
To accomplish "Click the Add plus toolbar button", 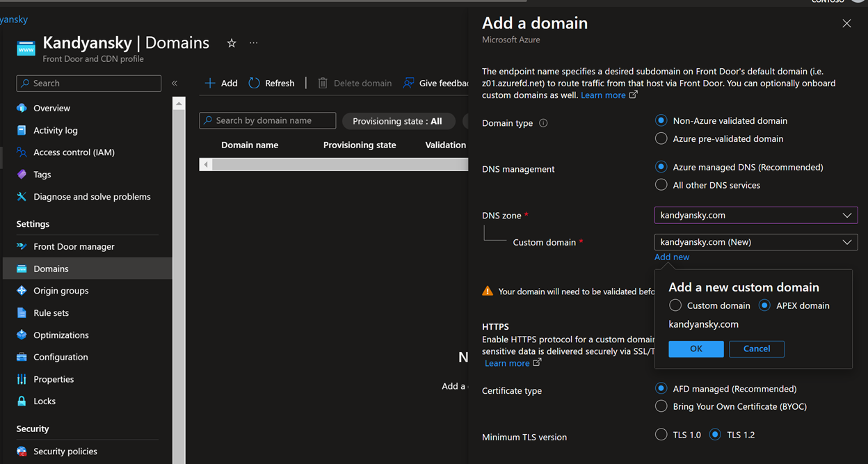I will (x=220, y=83).
